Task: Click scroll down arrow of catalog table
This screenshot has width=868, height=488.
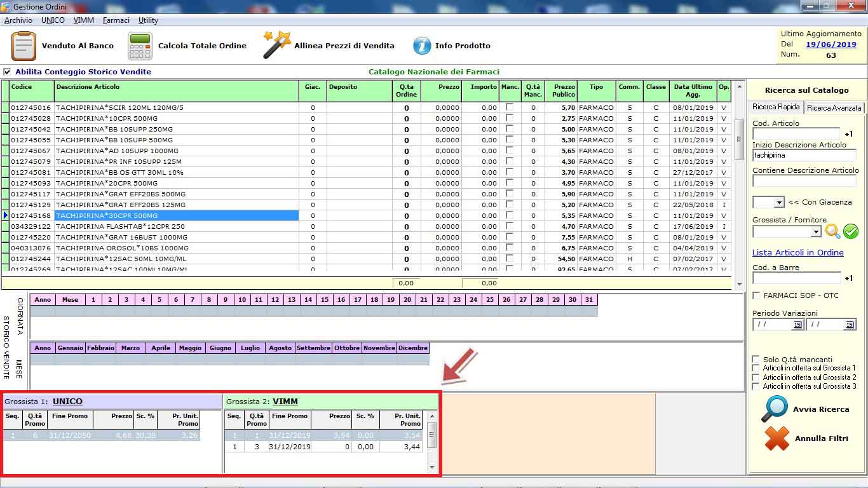Action: pos(738,285)
